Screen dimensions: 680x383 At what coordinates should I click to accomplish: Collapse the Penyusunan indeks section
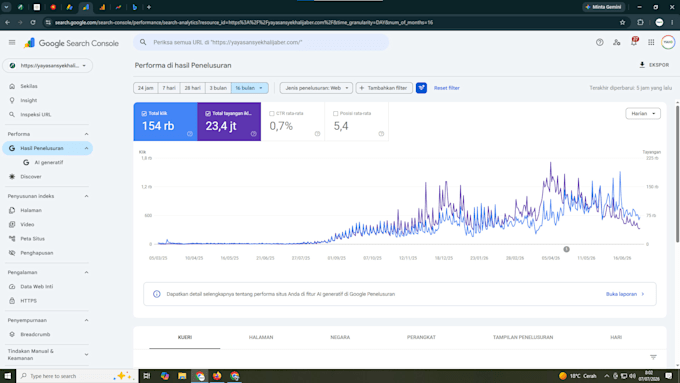coord(86,196)
